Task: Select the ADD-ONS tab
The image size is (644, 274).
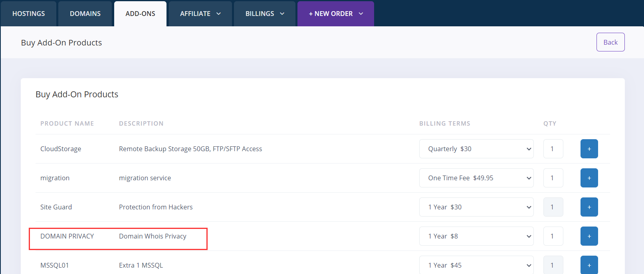Action: coord(140,14)
